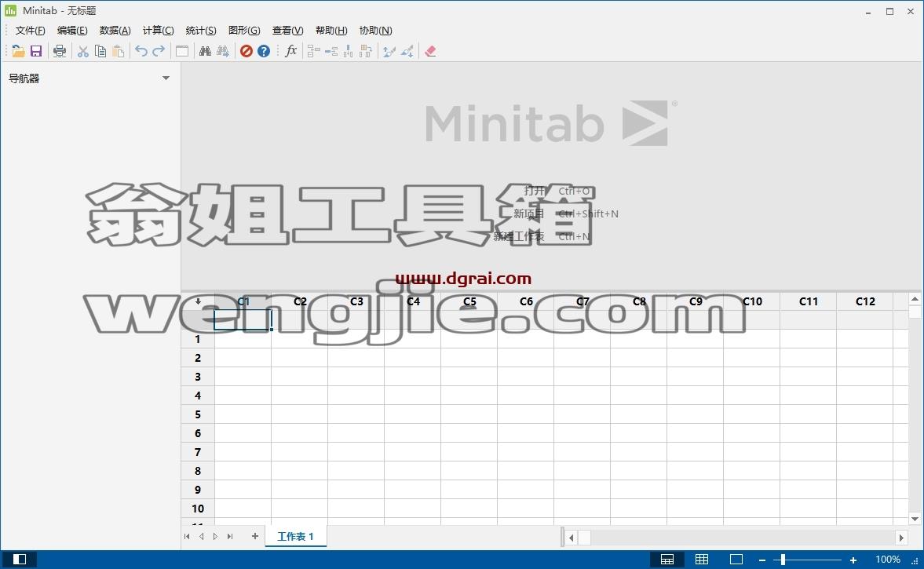Click the Paste clipboard icon
This screenshot has width=924, height=569.
point(119,51)
